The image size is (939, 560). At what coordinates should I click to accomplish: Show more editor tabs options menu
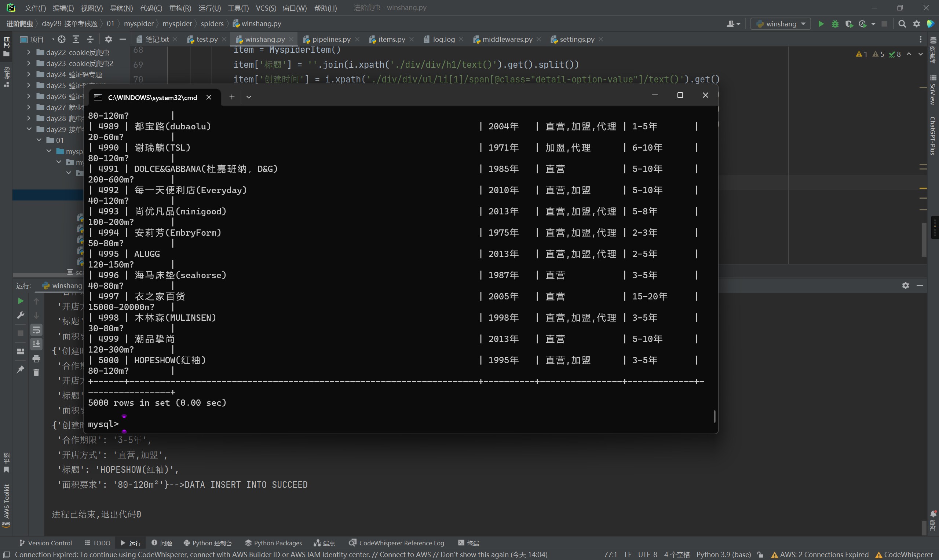pos(921,39)
